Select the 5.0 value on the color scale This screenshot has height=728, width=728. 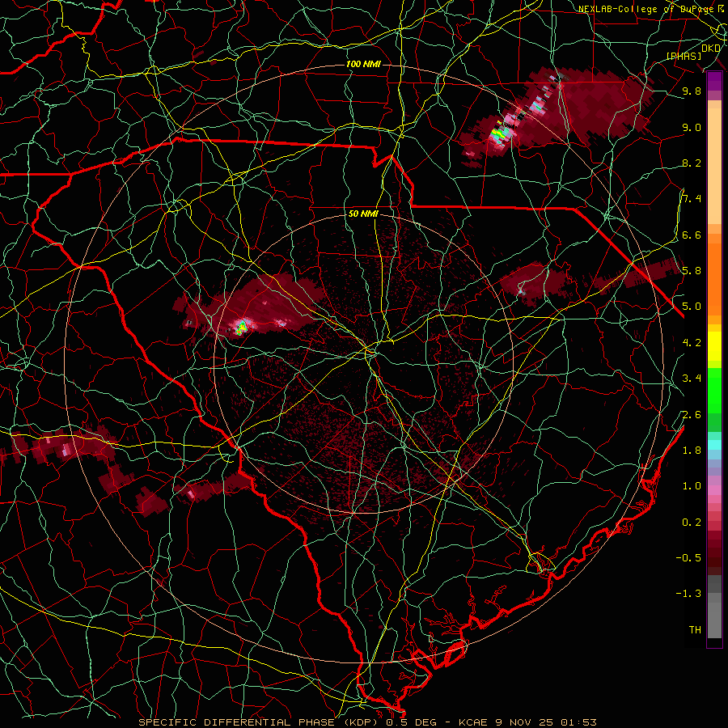tap(692, 307)
